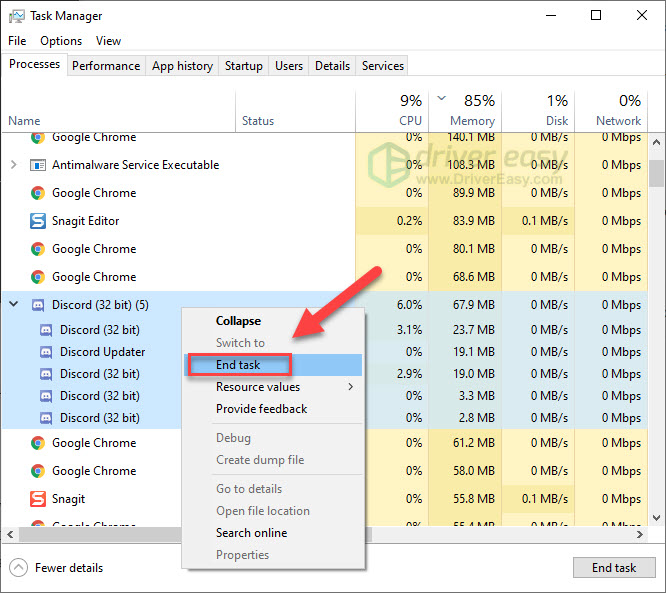Switch to the Performance tab
Screen dimensions: 666x593
pos(106,66)
